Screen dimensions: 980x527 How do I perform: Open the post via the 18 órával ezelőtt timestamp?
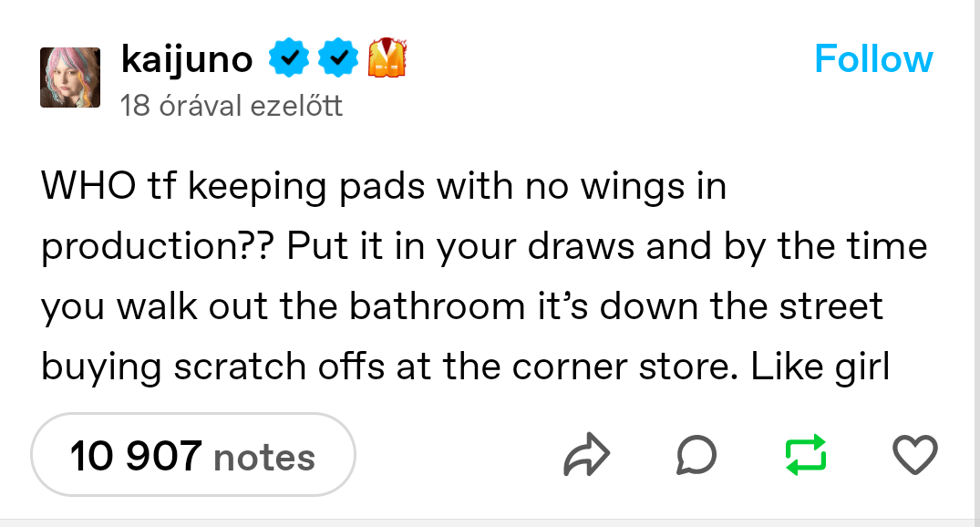231,105
